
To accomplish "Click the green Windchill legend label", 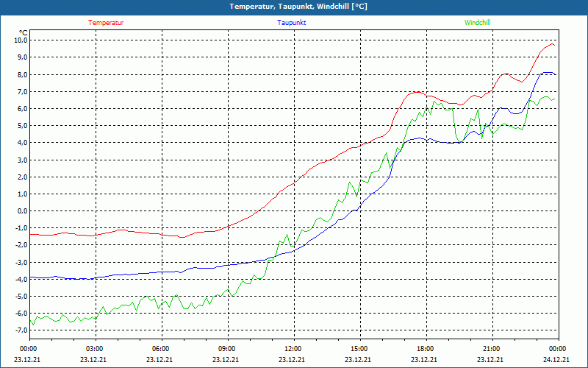I will [477, 23].
